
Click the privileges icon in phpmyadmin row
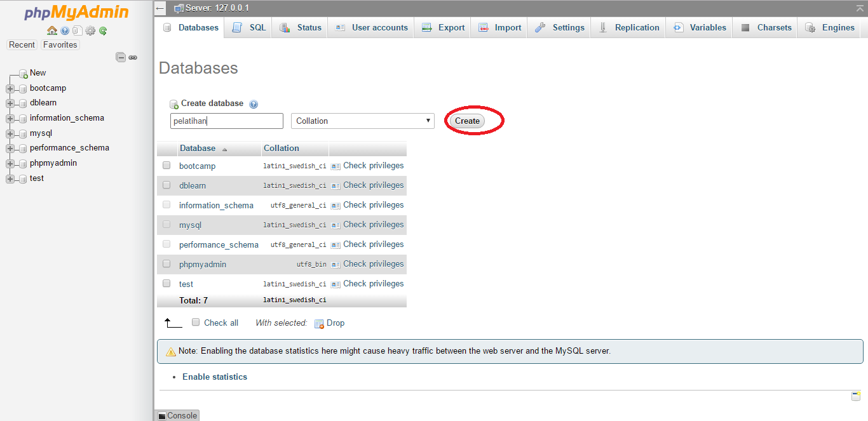[336, 265]
